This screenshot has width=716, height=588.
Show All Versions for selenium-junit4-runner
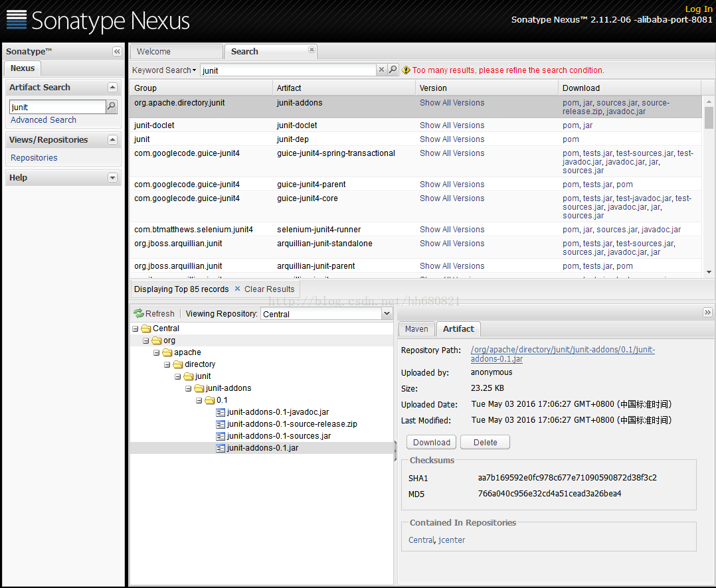(x=452, y=230)
